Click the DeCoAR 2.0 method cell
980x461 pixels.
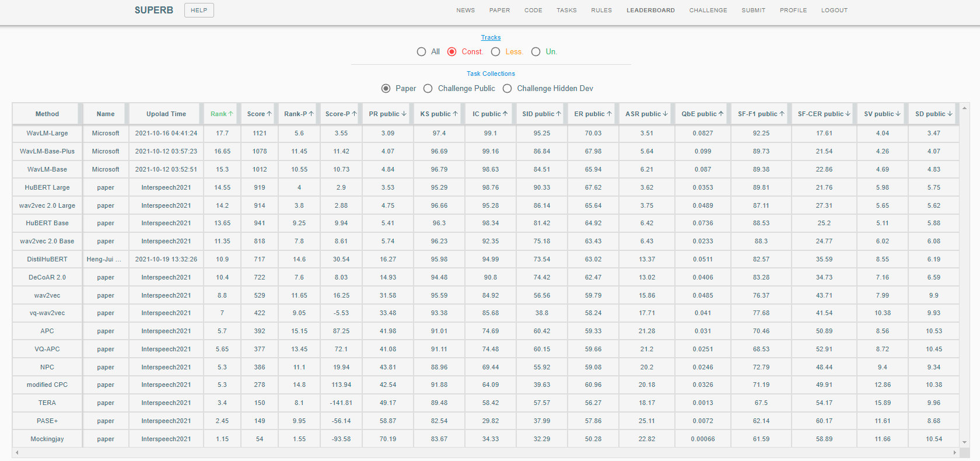click(x=47, y=277)
